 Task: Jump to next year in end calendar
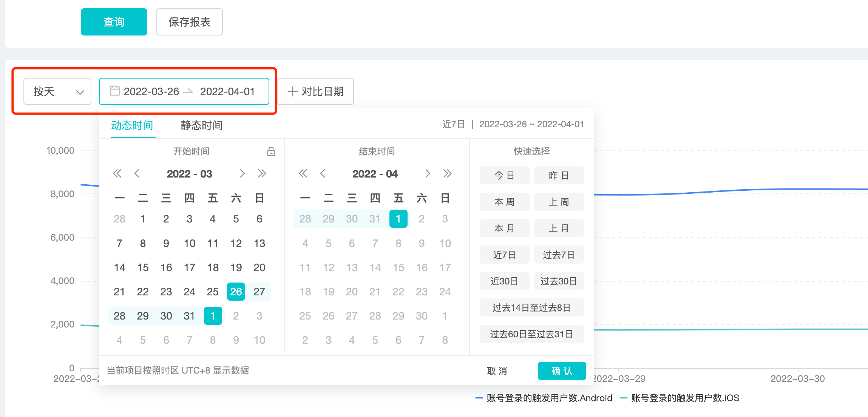pyautogui.click(x=447, y=174)
